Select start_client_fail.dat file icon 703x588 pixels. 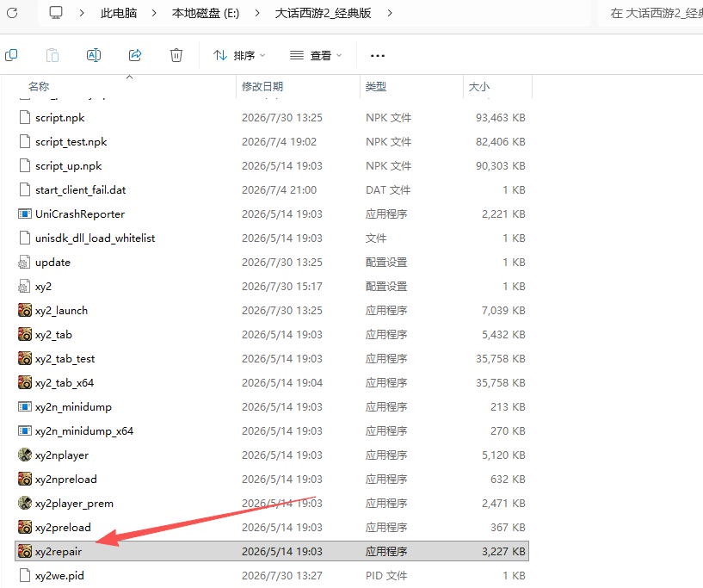25,189
